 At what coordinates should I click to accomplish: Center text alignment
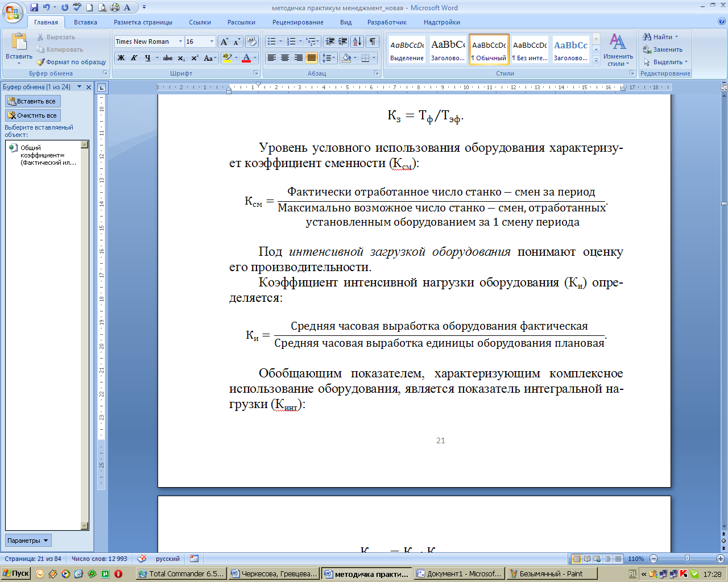[285, 58]
